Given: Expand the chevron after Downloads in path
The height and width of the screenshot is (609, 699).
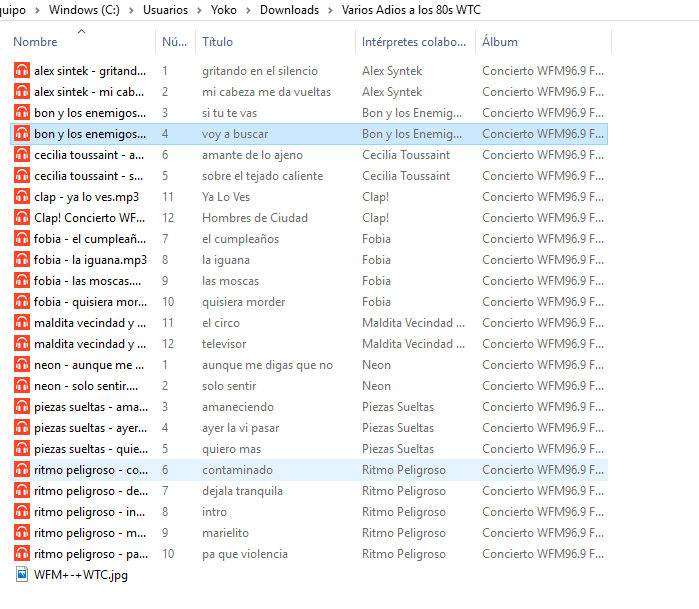Looking at the screenshot, I should (x=330, y=10).
